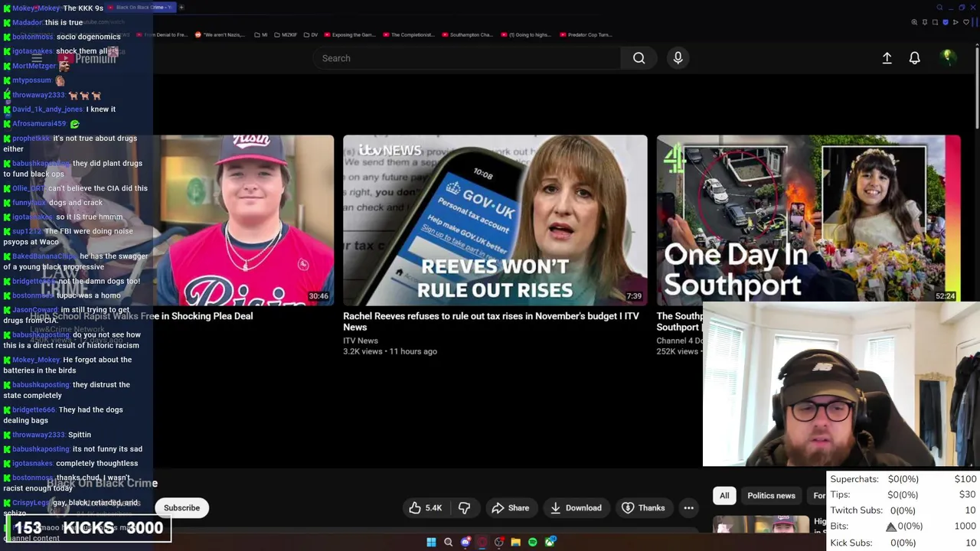This screenshot has height=551, width=980.
Task: Like the video with 5.4K likes
Action: (x=426, y=508)
